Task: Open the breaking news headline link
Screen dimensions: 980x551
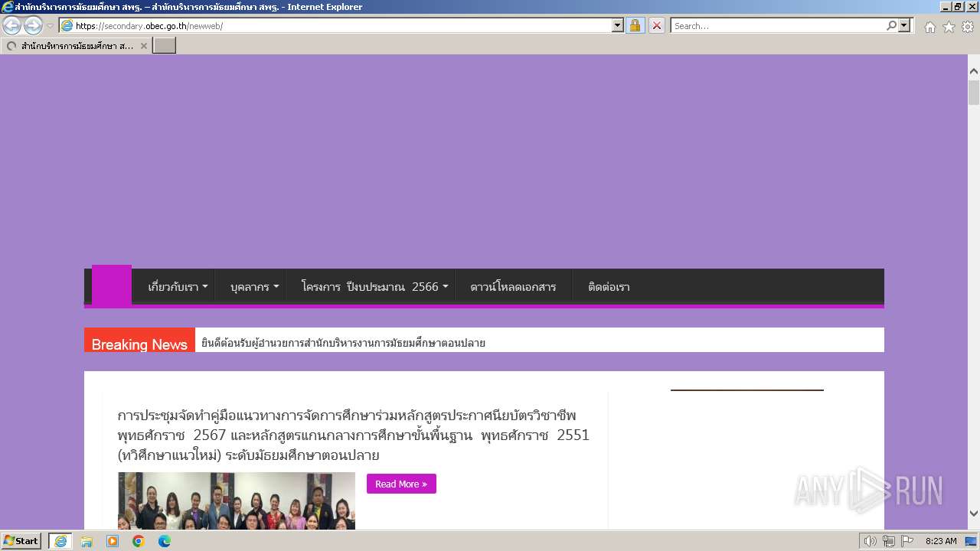Action: click(x=343, y=343)
